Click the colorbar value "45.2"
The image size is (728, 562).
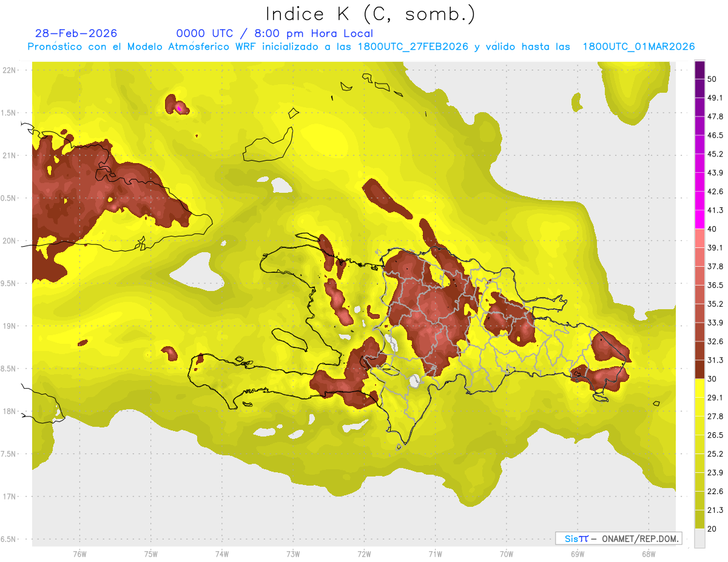[x=715, y=154]
